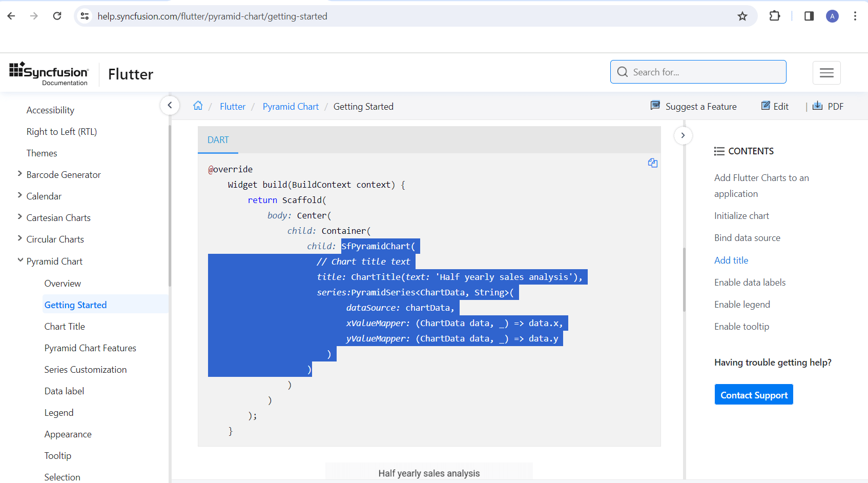Reload the page
868x483 pixels.
tap(57, 16)
